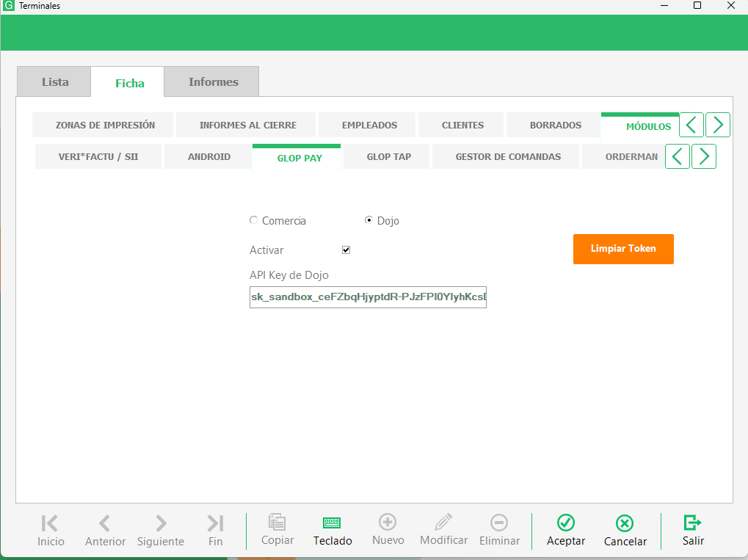The height and width of the screenshot is (560, 748).
Task: Click the Eliminar icon
Action: click(499, 523)
